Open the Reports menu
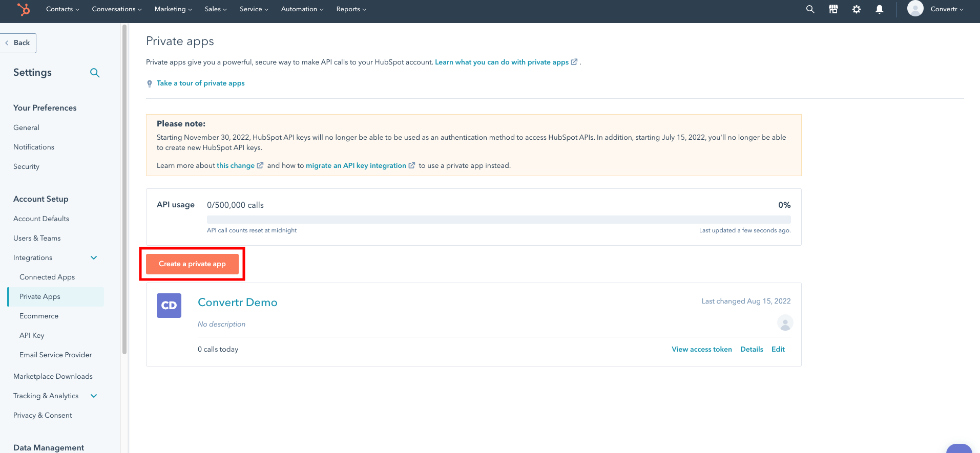 pyautogui.click(x=351, y=9)
